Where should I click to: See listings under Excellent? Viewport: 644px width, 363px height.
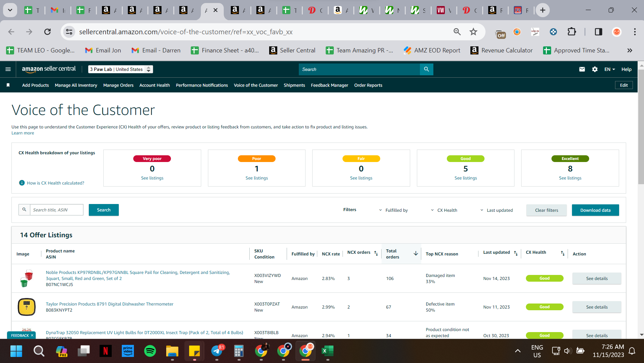[570, 178]
